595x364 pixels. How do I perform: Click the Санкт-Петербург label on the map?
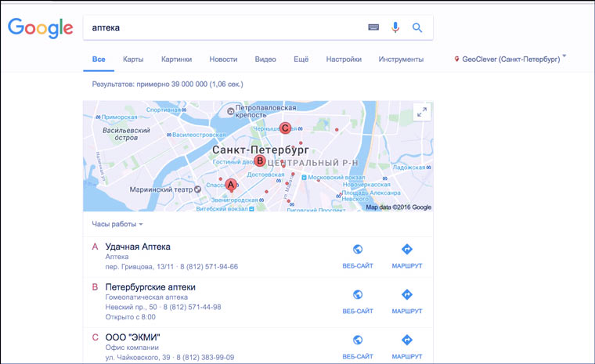click(261, 150)
